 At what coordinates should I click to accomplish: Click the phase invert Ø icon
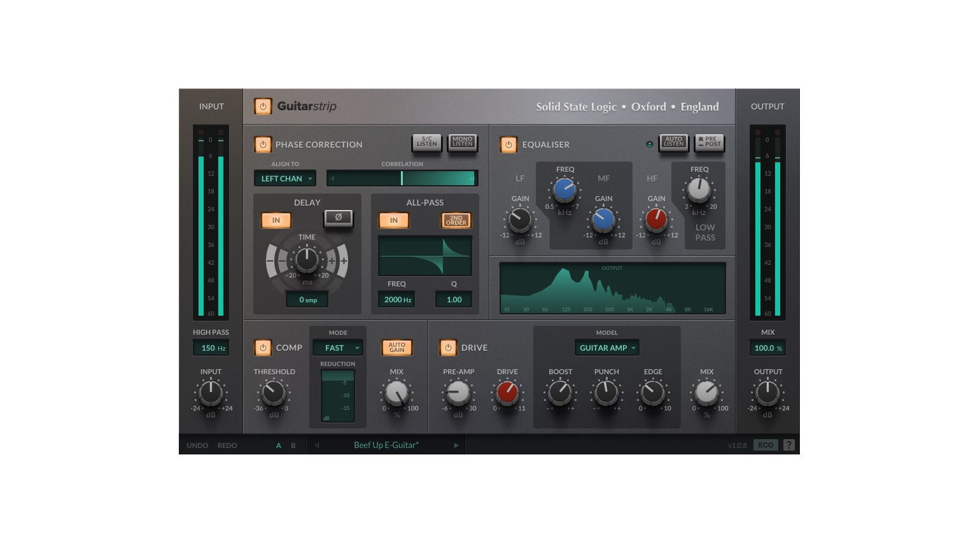pos(339,218)
